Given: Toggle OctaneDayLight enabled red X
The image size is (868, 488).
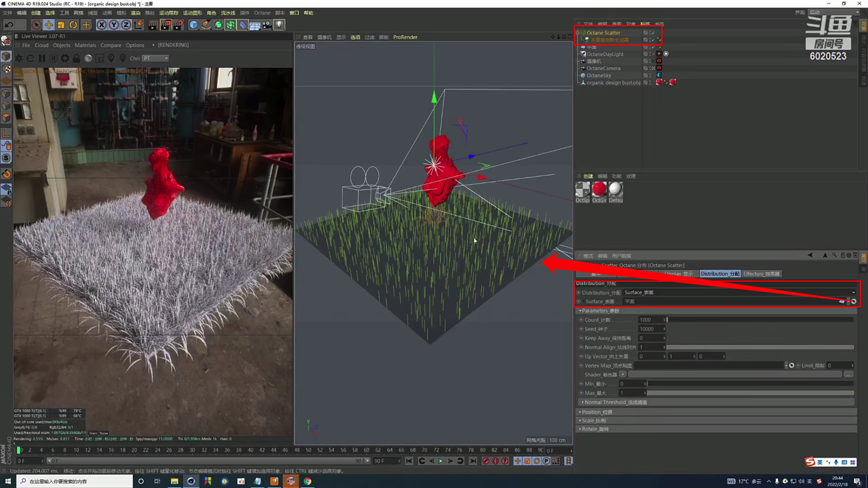Looking at the screenshot, I should pyautogui.click(x=653, y=54).
